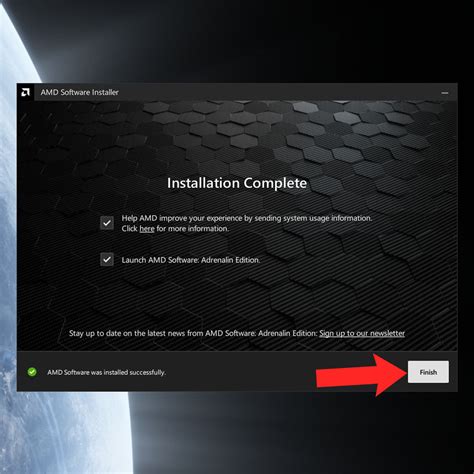474x474 pixels.
Task: Click 'Launch AMD Software: Adrenalin Edition.' label text
Action: click(x=191, y=260)
